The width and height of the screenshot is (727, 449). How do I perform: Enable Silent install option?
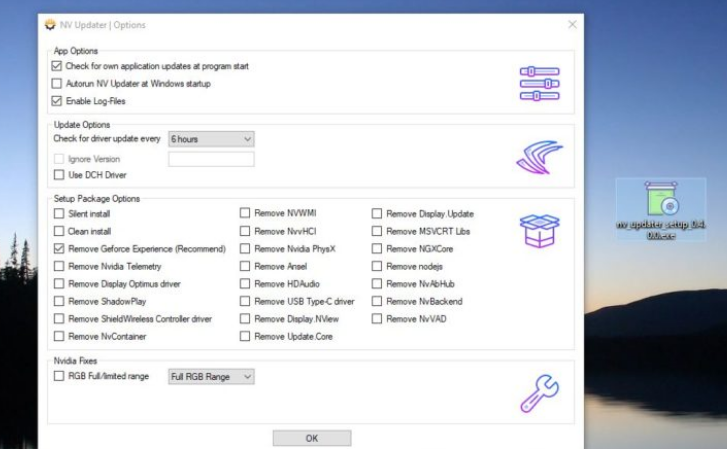[59, 213]
